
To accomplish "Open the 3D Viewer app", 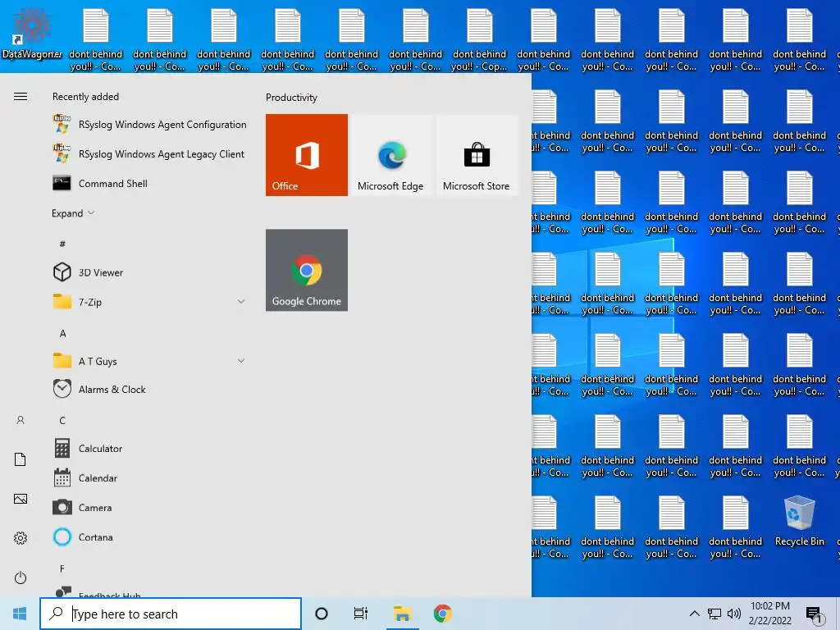I will click(x=150, y=272).
